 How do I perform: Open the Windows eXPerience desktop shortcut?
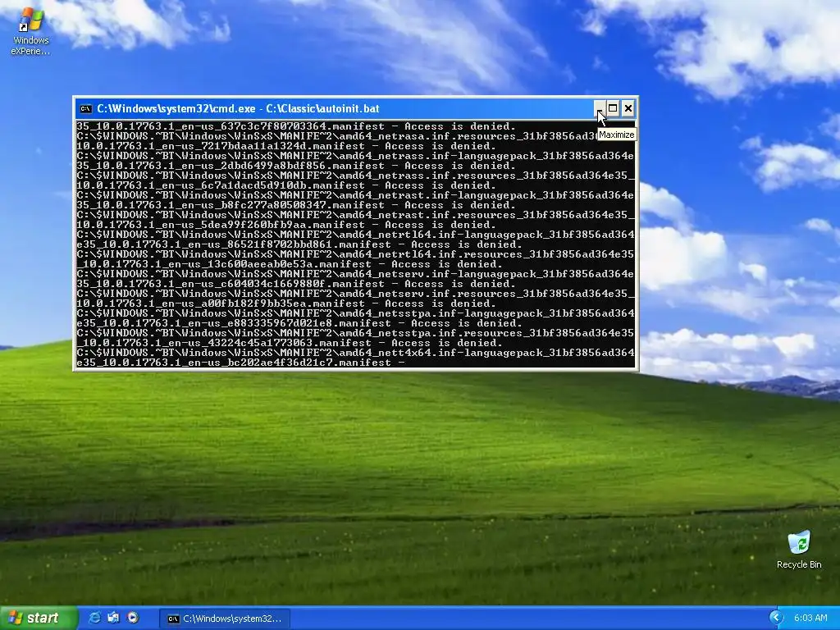pyautogui.click(x=30, y=31)
